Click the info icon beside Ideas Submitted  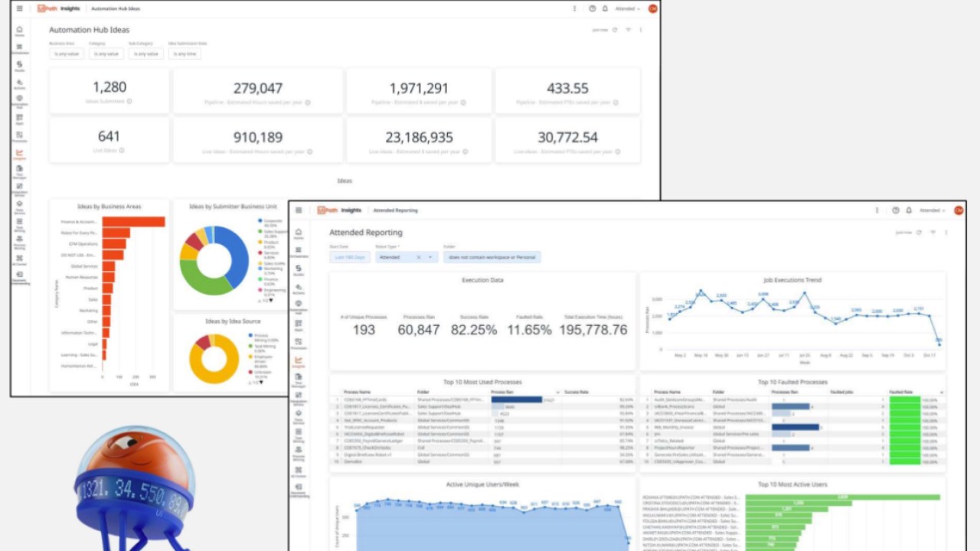coord(129,101)
